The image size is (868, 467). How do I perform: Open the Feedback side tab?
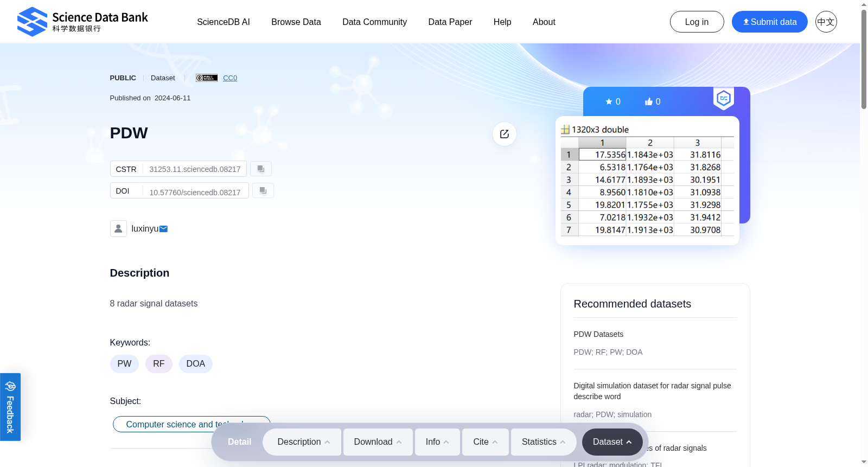(10, 407)
